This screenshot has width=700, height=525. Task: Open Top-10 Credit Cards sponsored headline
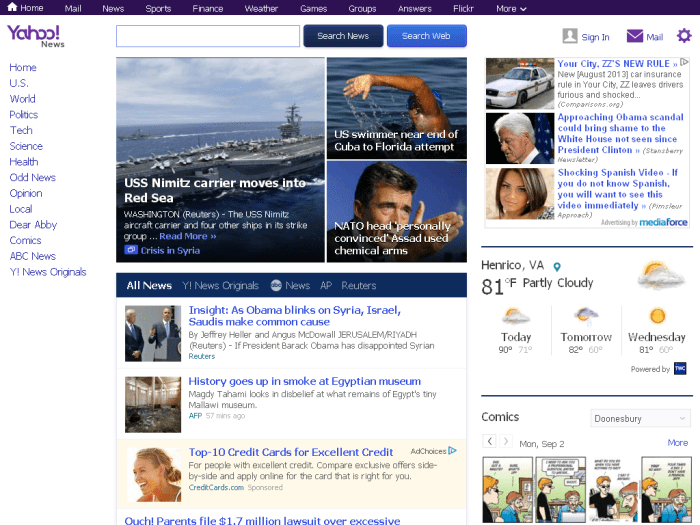(291, 452)
